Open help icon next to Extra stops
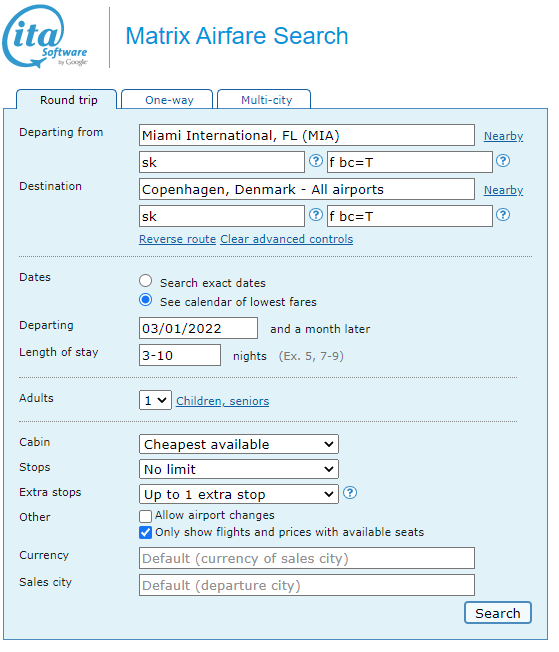Image resolution: width=559 pixels, height=652 pixels. [350, 493]
